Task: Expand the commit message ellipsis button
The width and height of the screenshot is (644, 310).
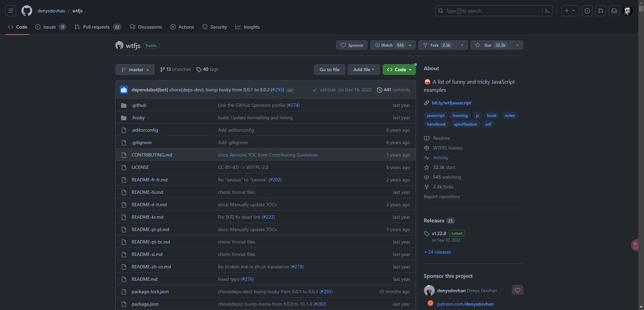Action: pos(290,90)
